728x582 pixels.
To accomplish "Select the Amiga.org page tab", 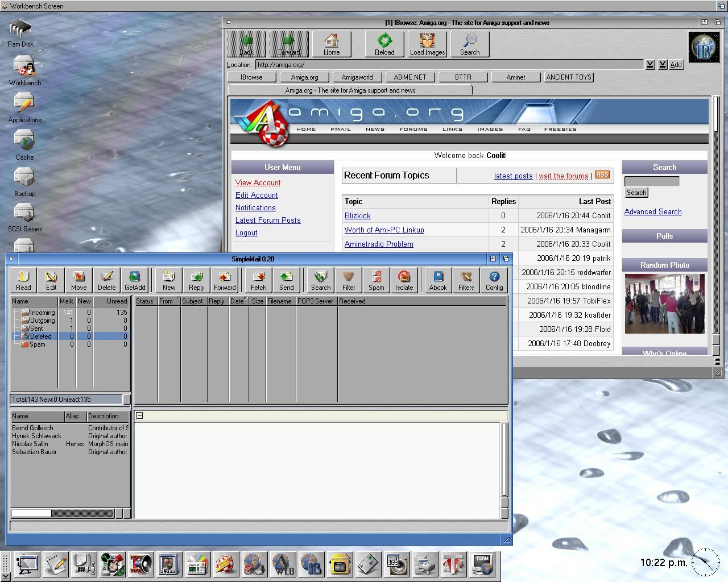I will (350, 90).
